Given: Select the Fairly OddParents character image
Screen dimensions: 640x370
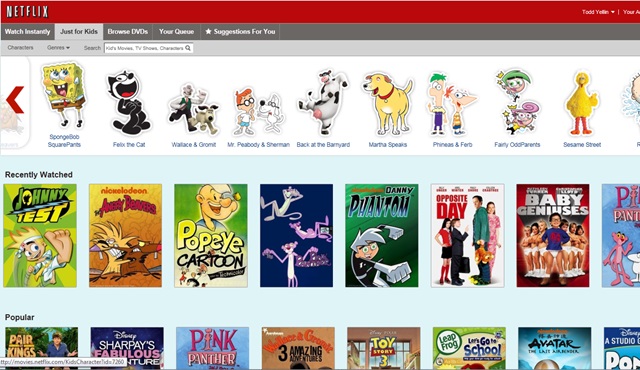Looking at the screenshot, I should coord(517,102).
